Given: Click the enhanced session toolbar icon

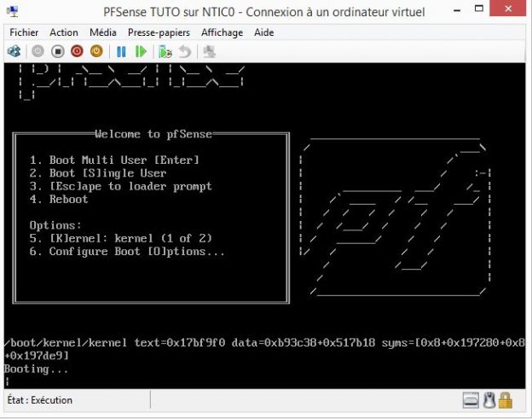Looking at the screenshot, I should tap(209, 51).
